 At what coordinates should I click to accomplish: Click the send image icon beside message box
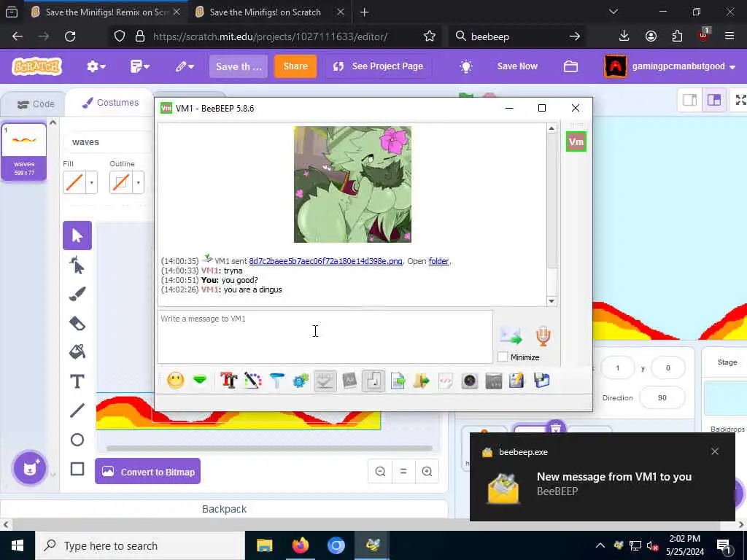pos(511,335)
